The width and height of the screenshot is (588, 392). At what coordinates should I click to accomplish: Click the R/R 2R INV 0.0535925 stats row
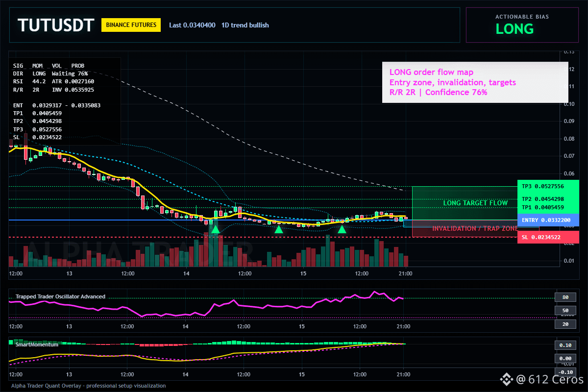(x=54, y=89)
